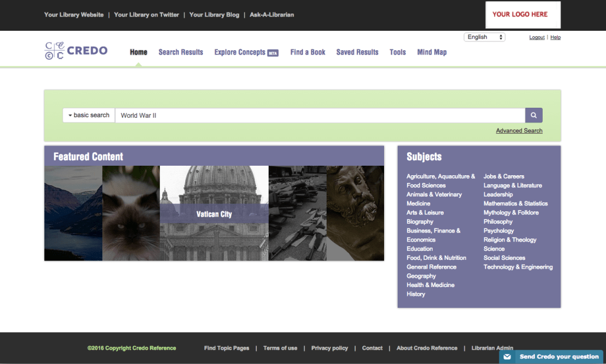Open Ask-A-Librarian in the top bar

pos(272,15)
